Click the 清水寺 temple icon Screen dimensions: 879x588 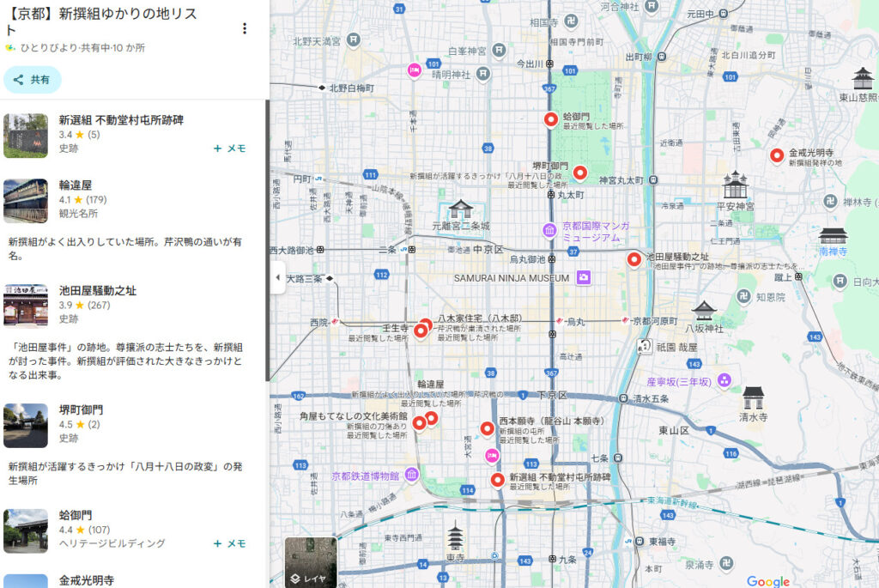point(753,397)
